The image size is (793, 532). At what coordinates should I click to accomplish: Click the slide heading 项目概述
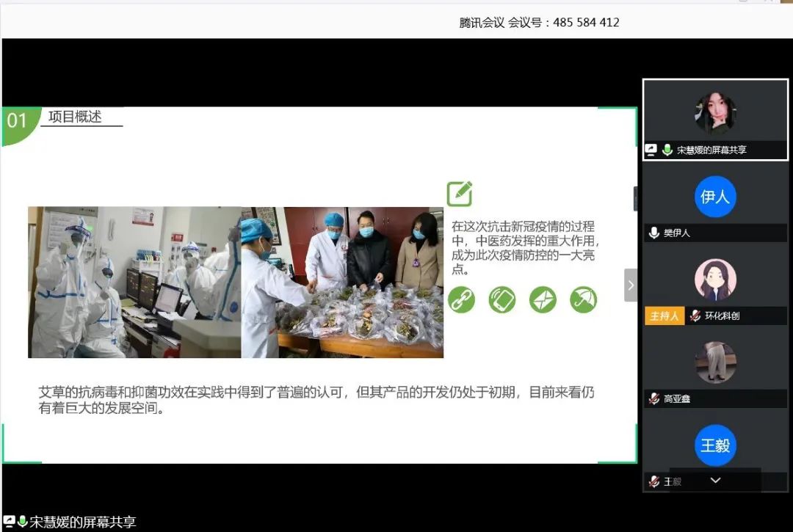tap(75, 117)
